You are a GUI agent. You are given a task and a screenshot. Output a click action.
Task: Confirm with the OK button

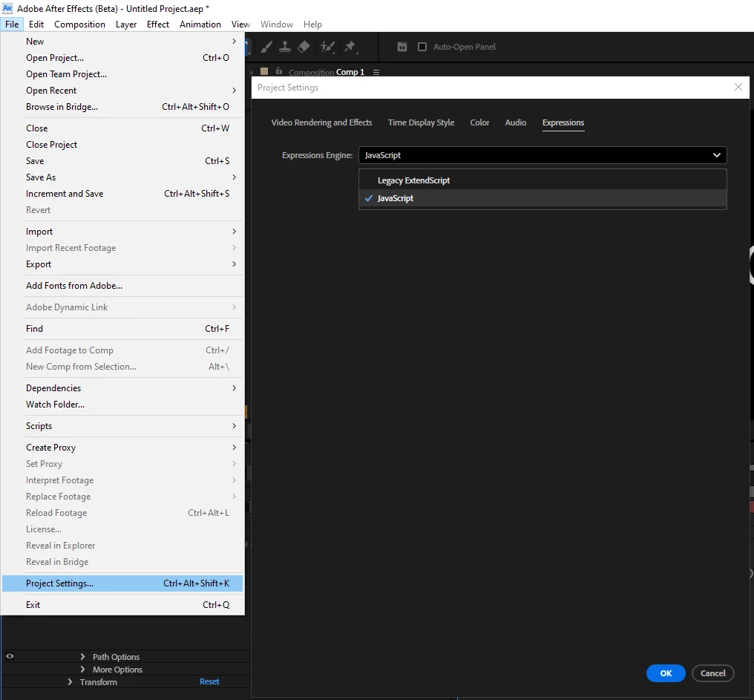pyautogui.click(x=666, y=673)
